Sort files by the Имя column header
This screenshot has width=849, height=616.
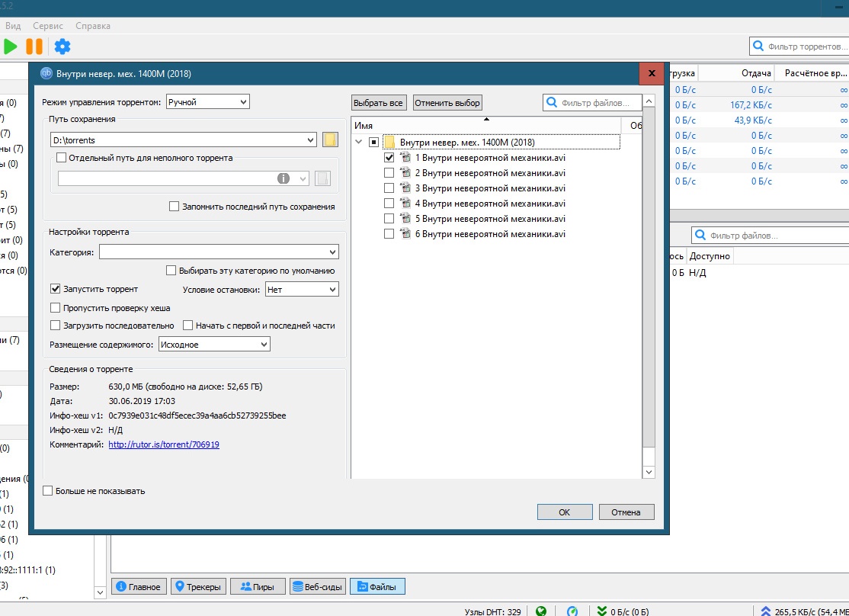tap(485, 125)
